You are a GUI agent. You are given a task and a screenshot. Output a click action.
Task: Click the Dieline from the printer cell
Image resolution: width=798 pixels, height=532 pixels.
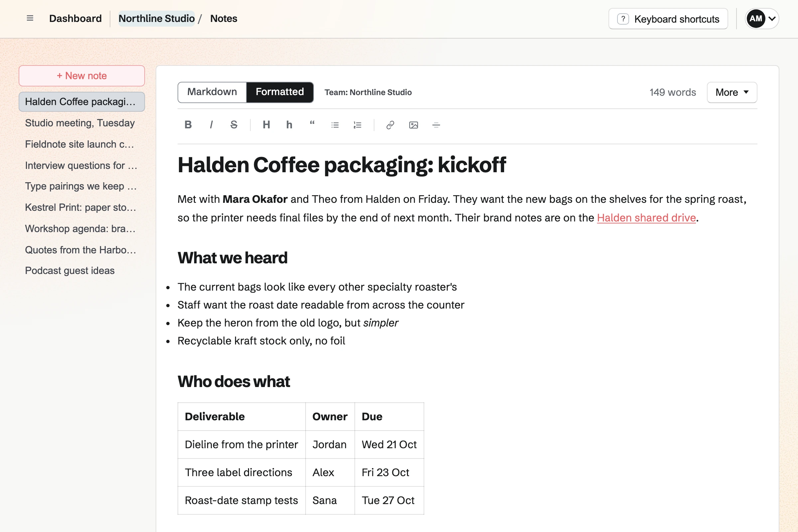tap(242, 445)
